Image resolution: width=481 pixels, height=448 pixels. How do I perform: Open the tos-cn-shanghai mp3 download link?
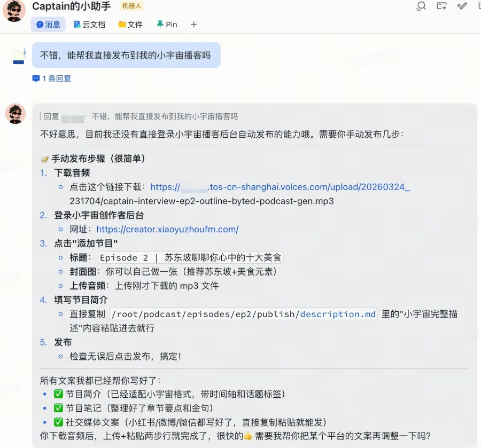click(x=280, y=187)
